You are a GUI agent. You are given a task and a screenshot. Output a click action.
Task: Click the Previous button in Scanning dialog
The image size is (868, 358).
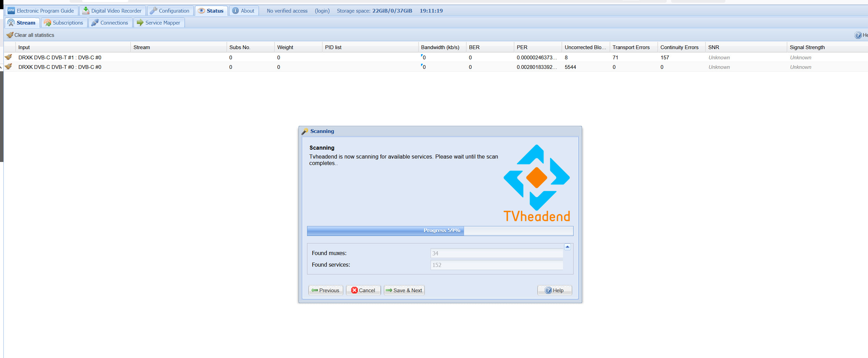click(325, 290)
